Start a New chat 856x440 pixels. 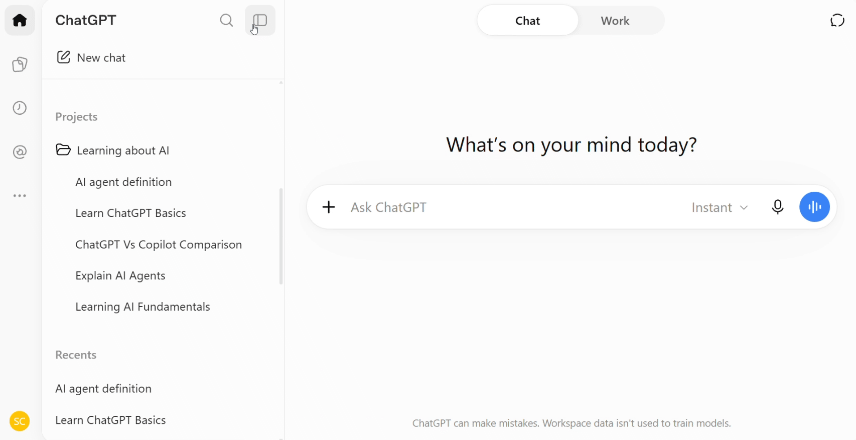click(91, 57)
